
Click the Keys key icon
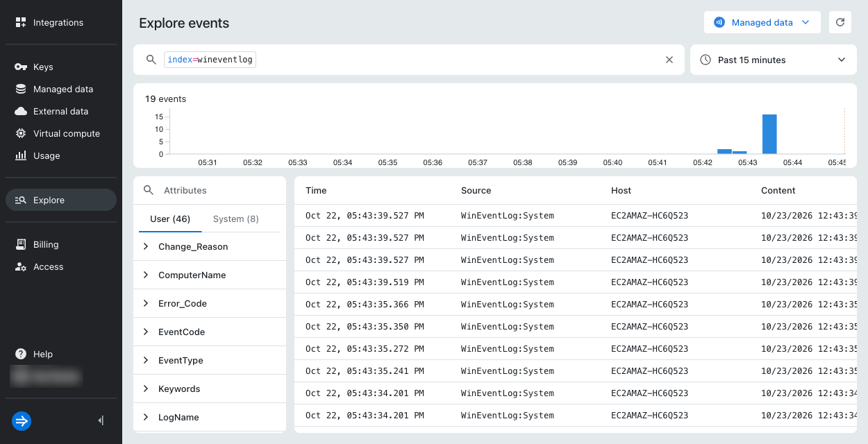click(x=21, y=67)
